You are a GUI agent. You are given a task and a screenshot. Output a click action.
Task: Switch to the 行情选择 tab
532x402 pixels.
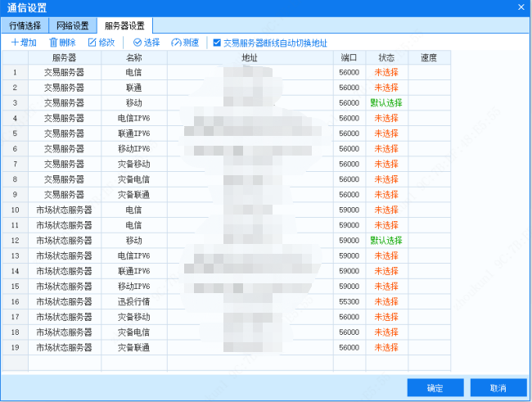coord(25,25)
